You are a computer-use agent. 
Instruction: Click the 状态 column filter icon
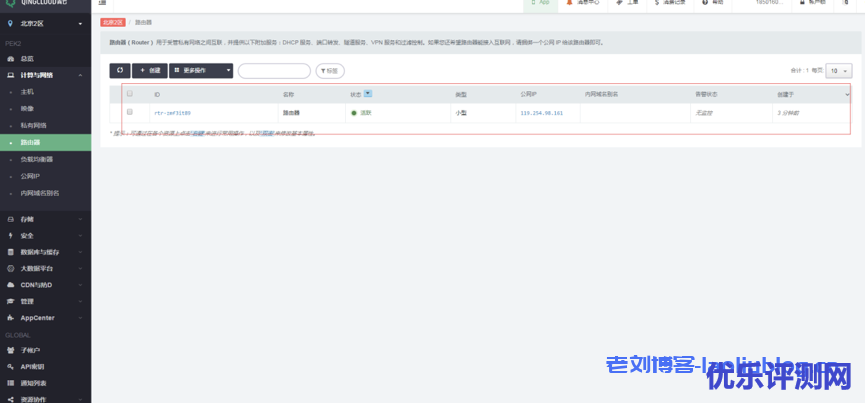point(368,94)
